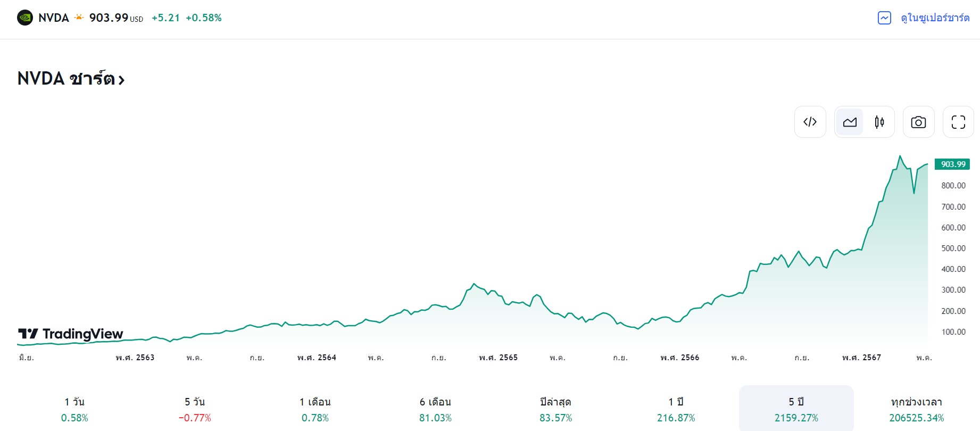The width and height of the screenshot is (980, 431).
Task: Select the 5 วัน time range
Action: (195, 409)
